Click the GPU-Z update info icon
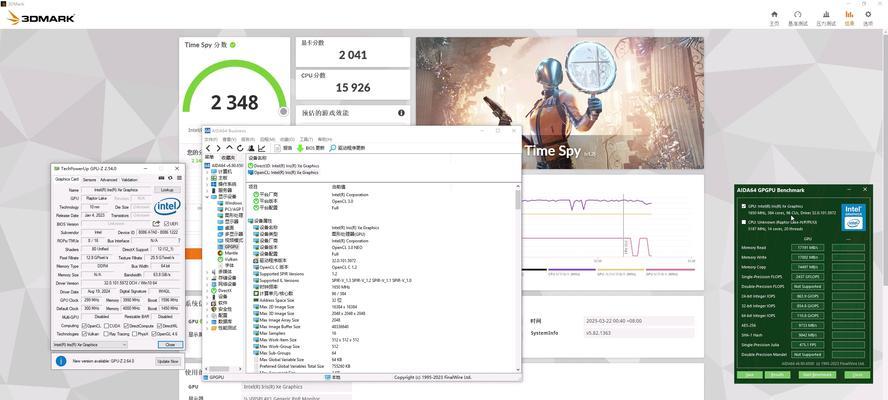 pyautogui.click(x=61, y=361)
